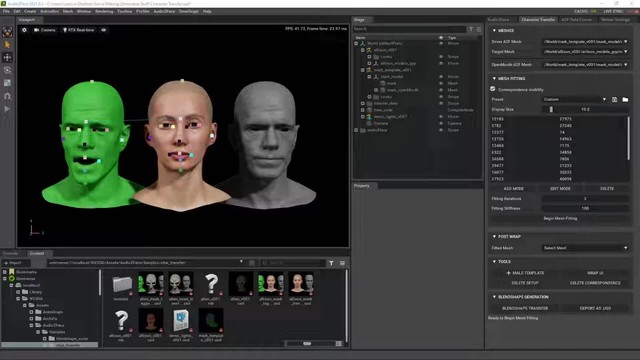640x360 pixels.
Task: Toggle the snap magnet tool
Action: click(x=7, y=96)
